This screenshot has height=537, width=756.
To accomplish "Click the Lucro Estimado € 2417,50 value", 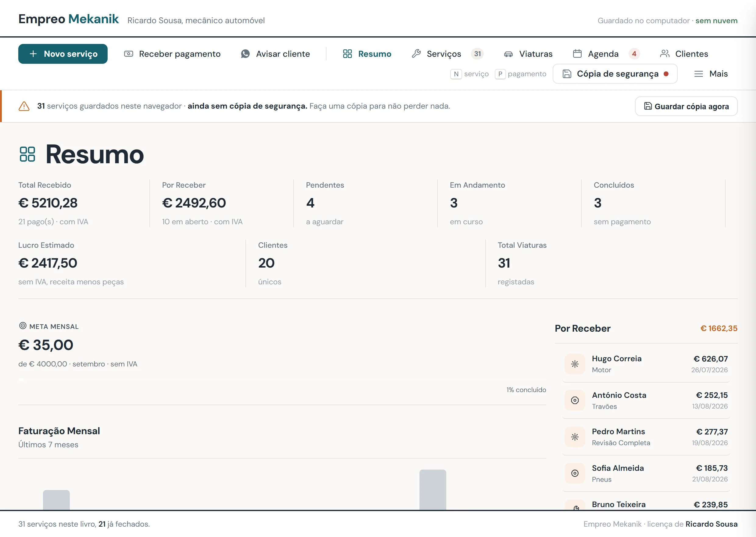I will tap(48, 263).
